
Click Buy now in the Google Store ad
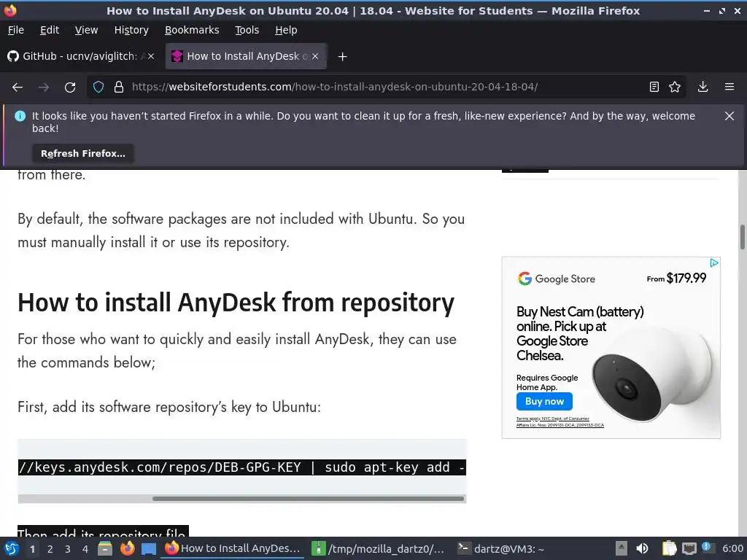(x=544, y=402)
